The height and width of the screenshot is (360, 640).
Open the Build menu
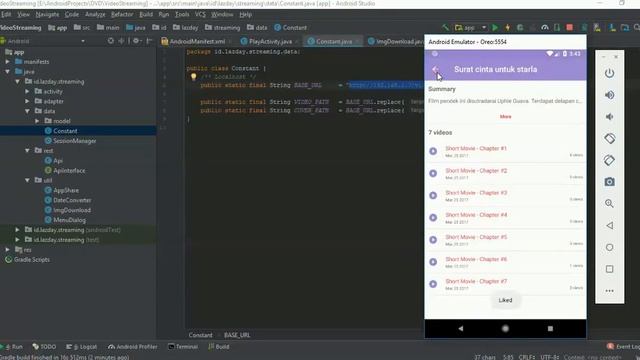click(146, 15)
